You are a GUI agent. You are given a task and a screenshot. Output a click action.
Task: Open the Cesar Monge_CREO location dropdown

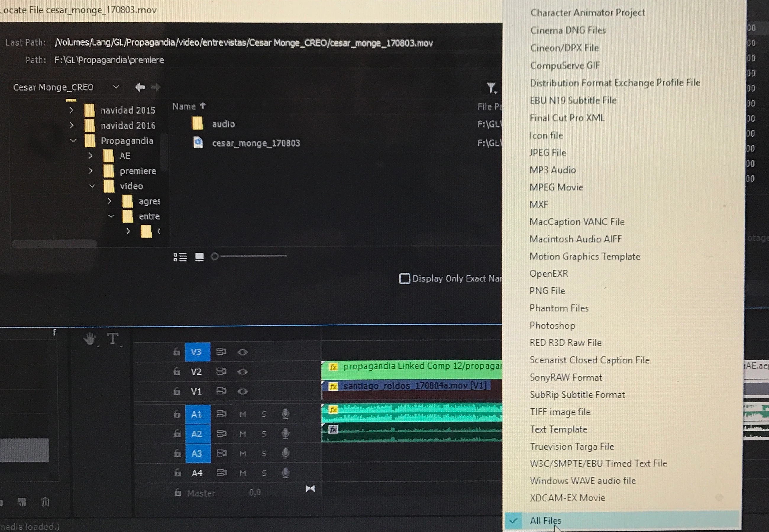click(x=116, y=87)
